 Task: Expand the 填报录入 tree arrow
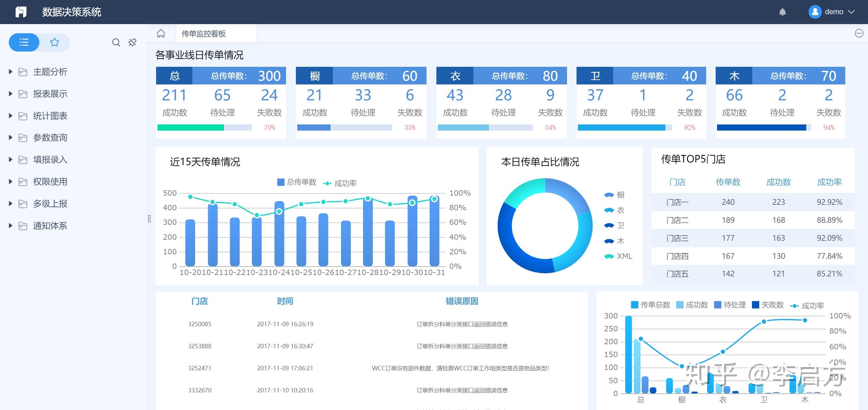tap(11, 160)
